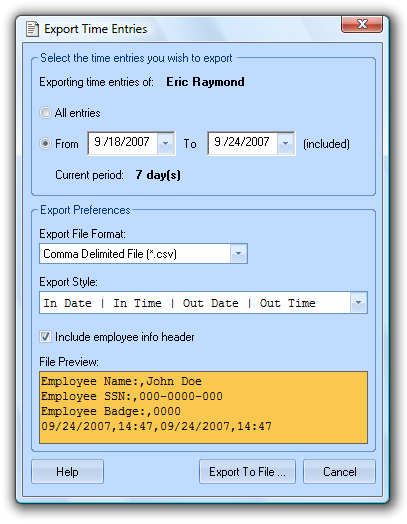This screenshot has height=524, width=407.
Task: Select the All entries radio button
Action: pyautogui.click(x=45, y=113)
